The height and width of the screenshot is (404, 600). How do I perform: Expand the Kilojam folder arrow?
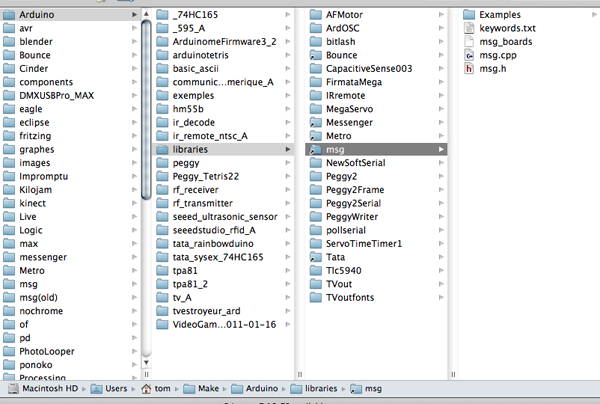pos(134,190)
